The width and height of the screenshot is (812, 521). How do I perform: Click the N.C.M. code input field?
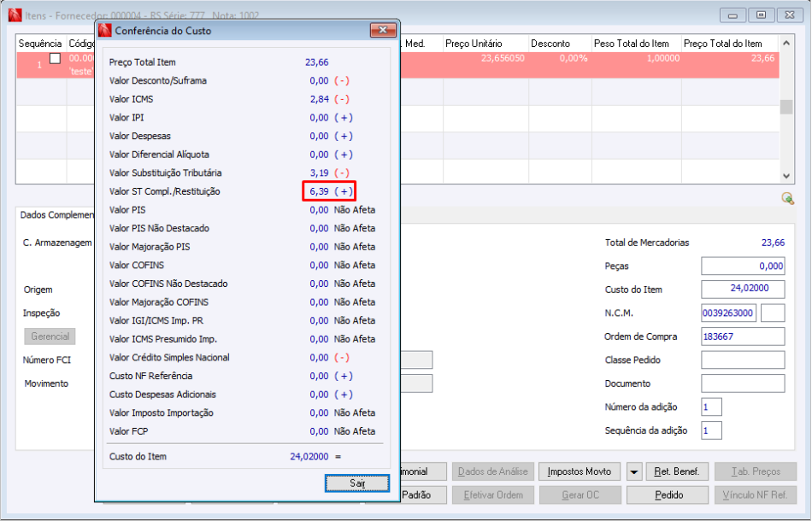[728, 313]
